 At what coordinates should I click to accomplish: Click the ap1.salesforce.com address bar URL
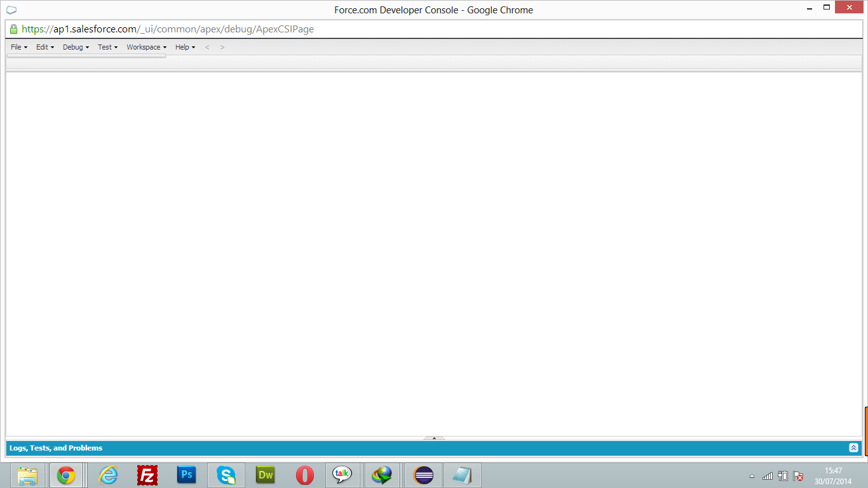point(168,29)
